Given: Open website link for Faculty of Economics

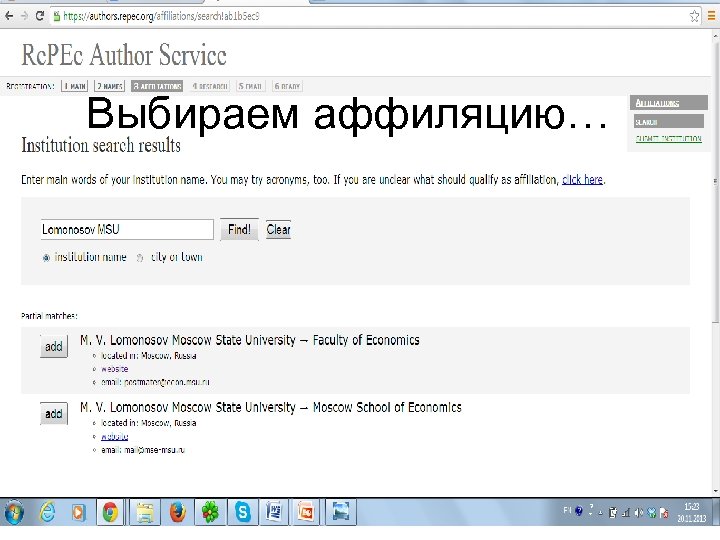Looking at the screenshot, I should coord(114,369).
